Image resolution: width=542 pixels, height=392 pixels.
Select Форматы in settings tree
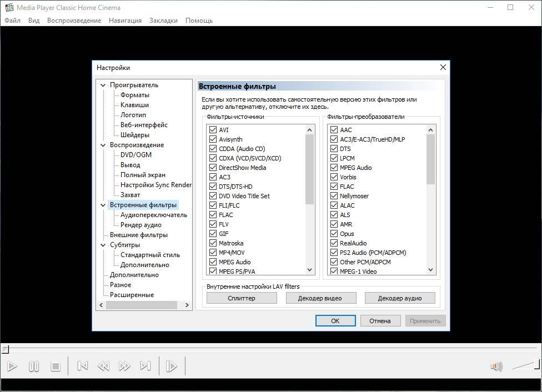click(x=135, y=95)
